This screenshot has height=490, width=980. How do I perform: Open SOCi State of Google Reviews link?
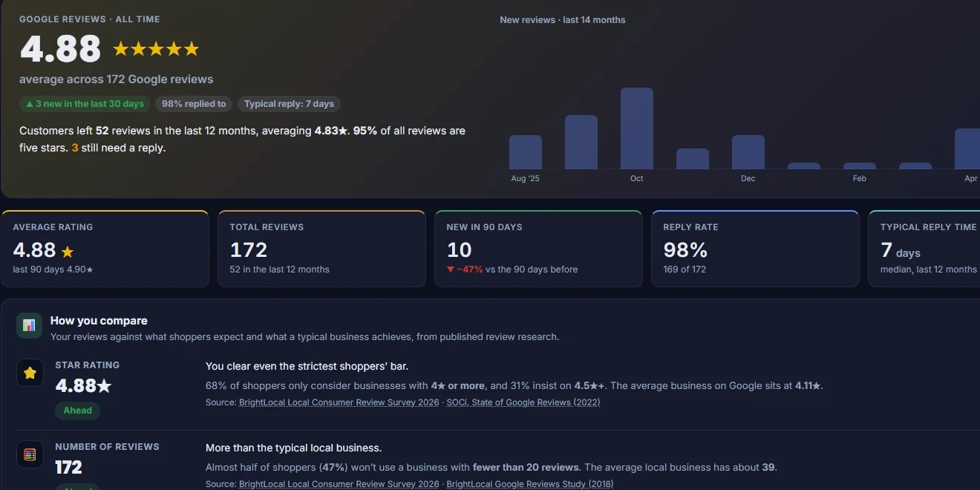click(x=523, y=402)
